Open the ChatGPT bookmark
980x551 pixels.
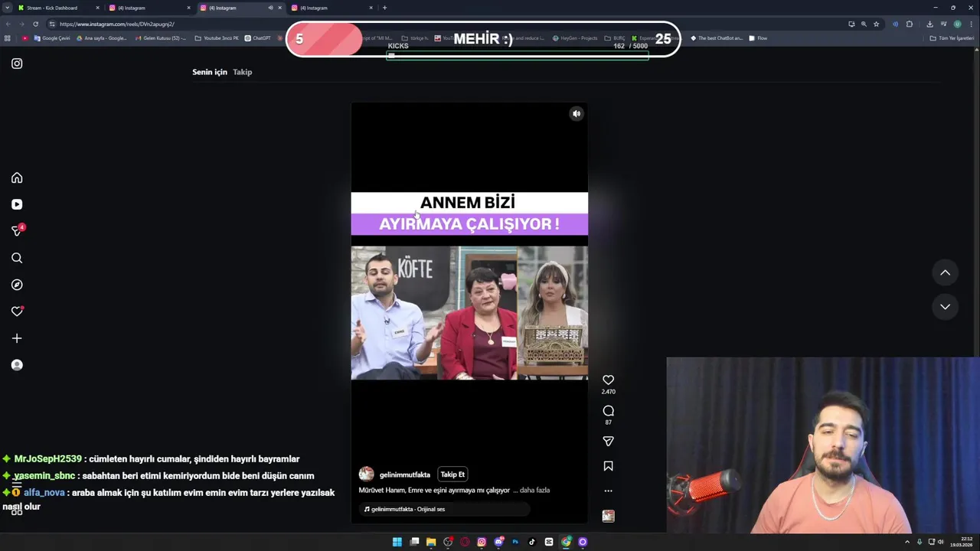pyautogui.click(x=257, y=38)
